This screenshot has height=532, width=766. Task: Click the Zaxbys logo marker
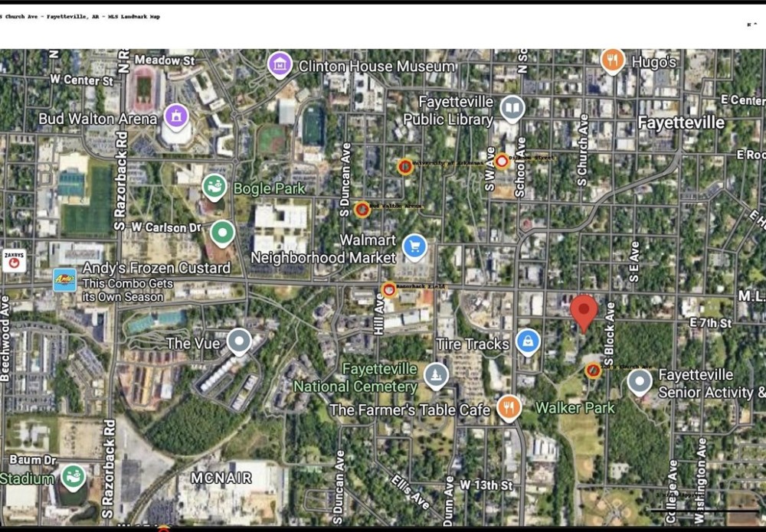tap(13, 260)
